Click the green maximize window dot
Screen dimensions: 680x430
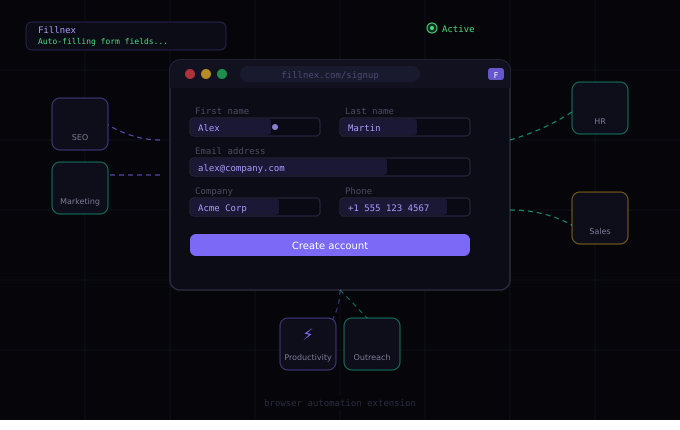(222, 74)
